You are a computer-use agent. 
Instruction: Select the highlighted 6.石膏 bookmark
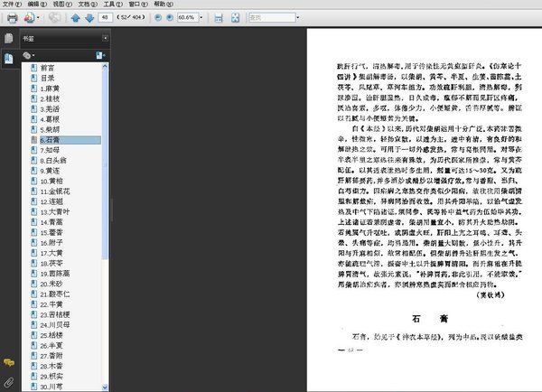70,140
